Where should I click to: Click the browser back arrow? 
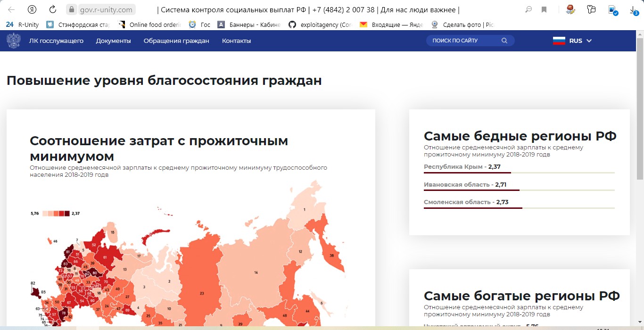pyautogui.click(x=11, y=9)
